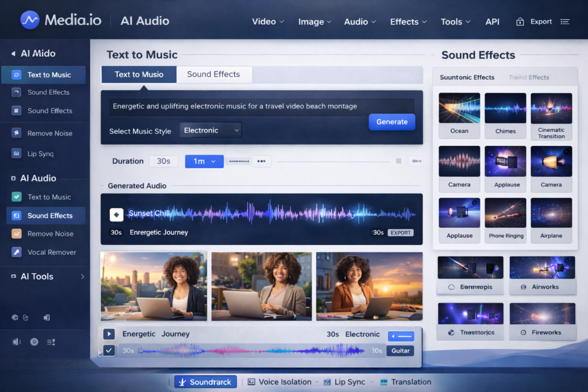
Task: Switch to the Sound Effects tab
Action: (x=214, y=74)
